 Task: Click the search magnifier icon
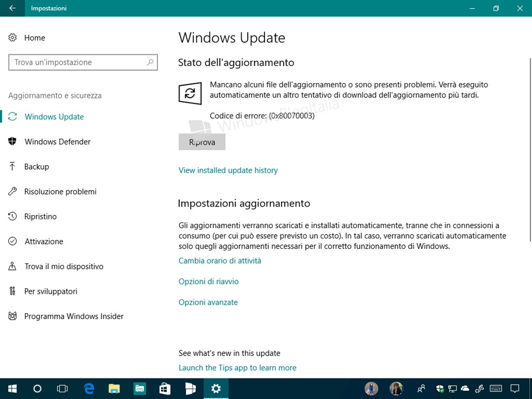coord(150,62)
